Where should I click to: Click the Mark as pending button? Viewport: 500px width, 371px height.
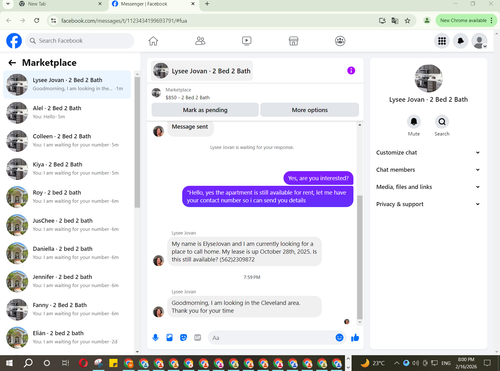coord(205,110)
